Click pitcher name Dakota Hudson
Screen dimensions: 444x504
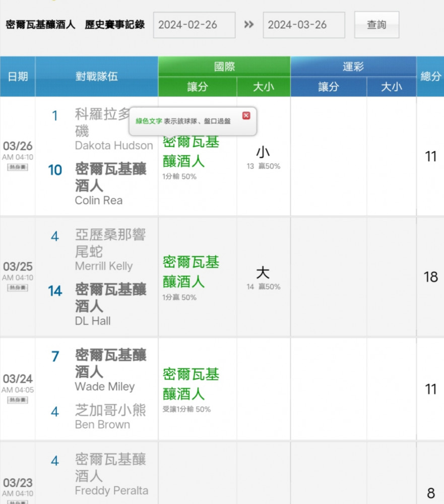point(114,146)
